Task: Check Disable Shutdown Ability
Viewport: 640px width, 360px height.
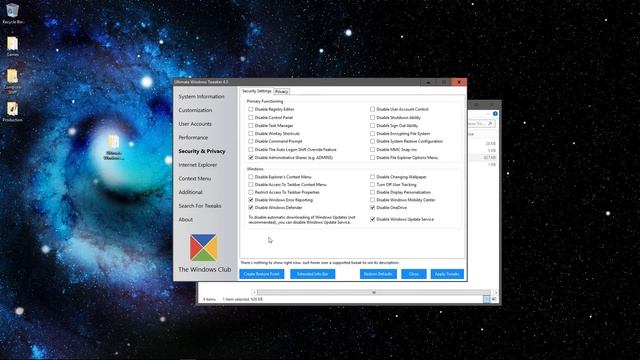Action: (x=372, y=118)
